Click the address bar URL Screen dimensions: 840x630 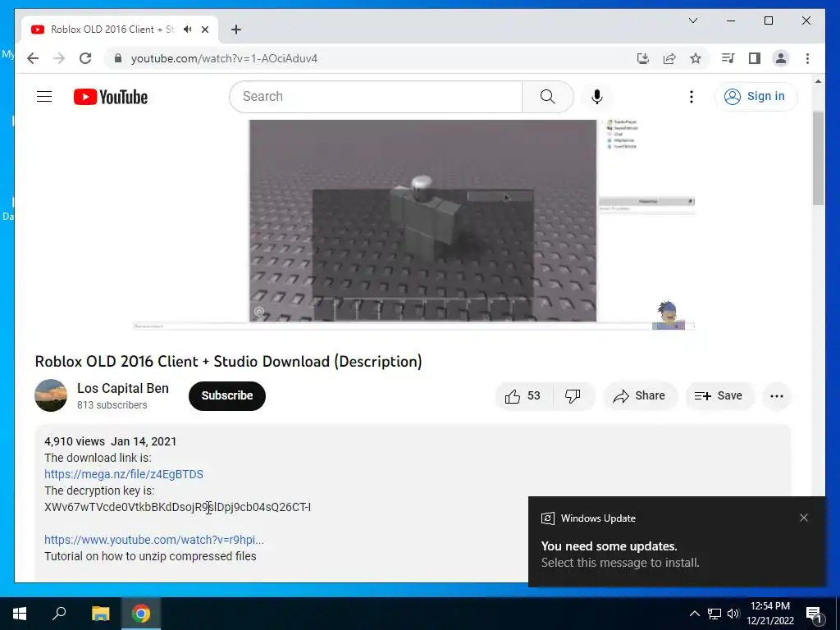224,58
